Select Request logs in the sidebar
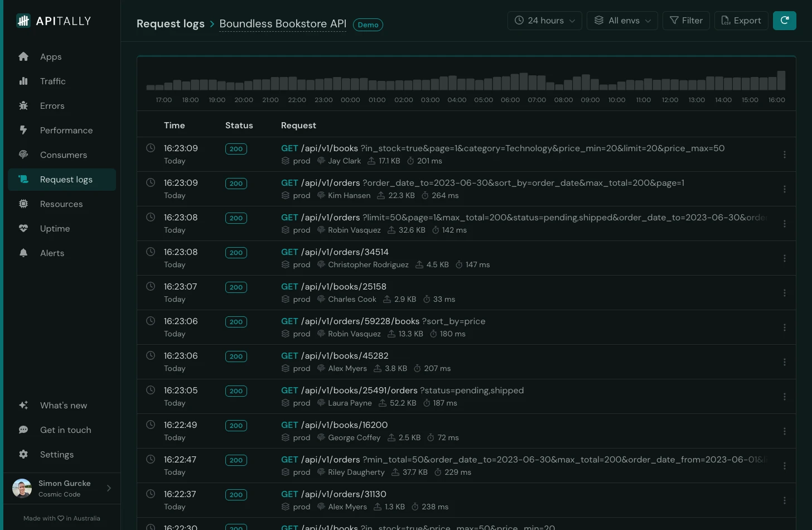812x530 pixels. 61,179
